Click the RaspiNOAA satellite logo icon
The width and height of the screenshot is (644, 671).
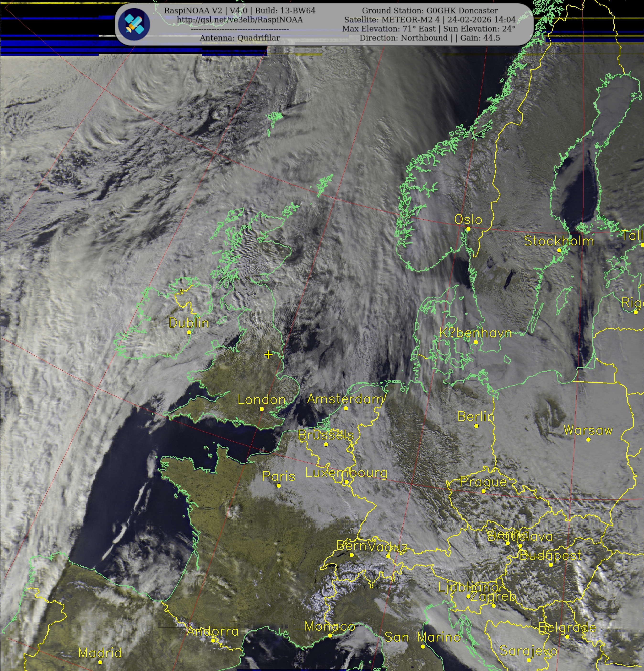coord(134,24)
